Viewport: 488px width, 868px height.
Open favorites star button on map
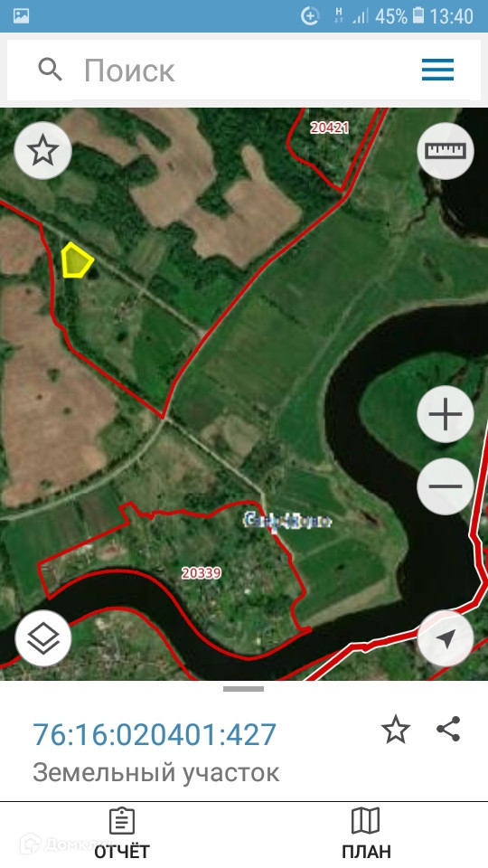pyautogui.click(x=43, y=151)
